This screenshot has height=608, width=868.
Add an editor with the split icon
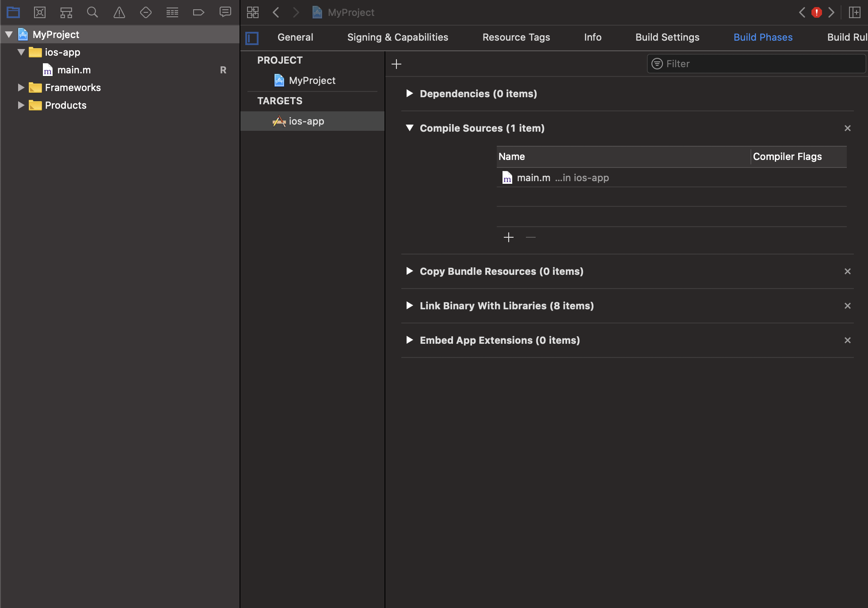coord(855,12)
